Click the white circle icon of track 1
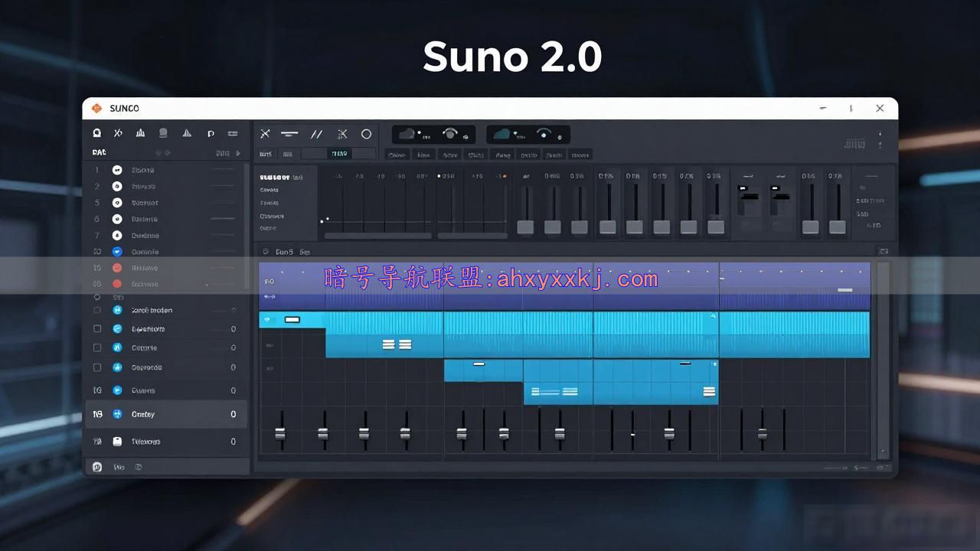This screenshot has height=551, width=980. click(117, 170)
